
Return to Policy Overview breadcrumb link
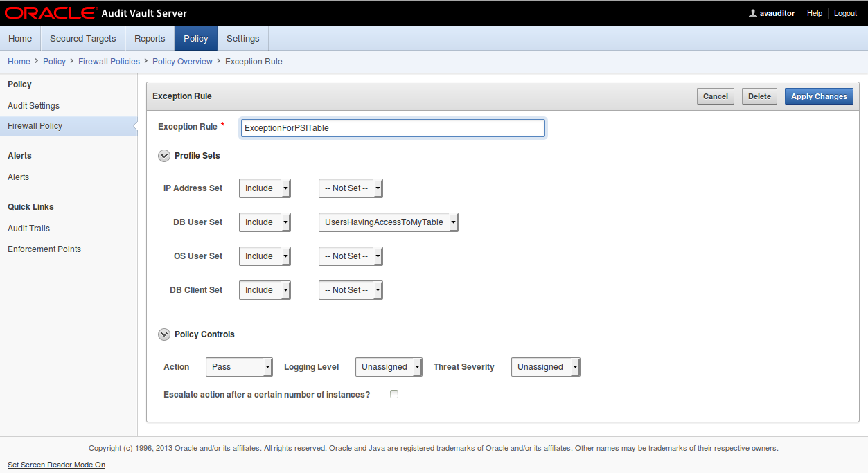point(182,62)
